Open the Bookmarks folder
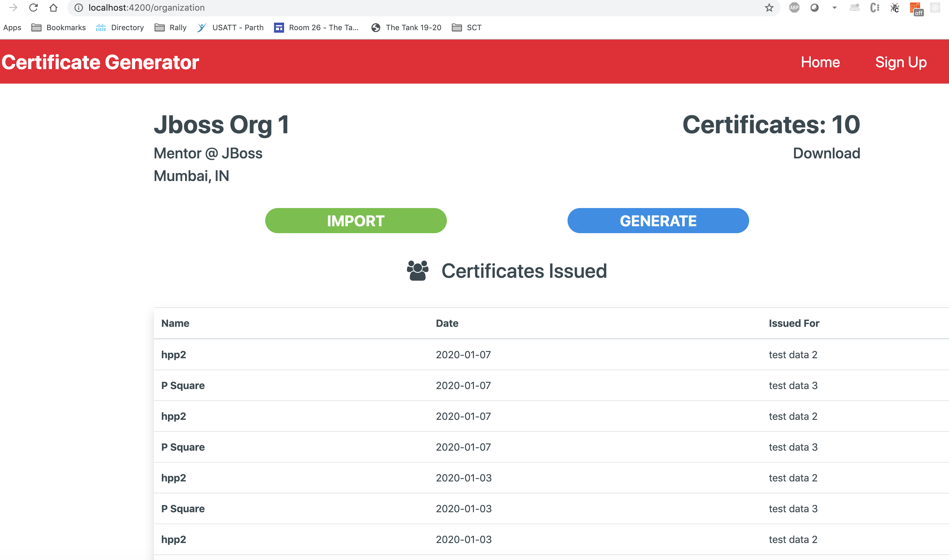Viewport: 949px width, 560px height. point(58,28)
